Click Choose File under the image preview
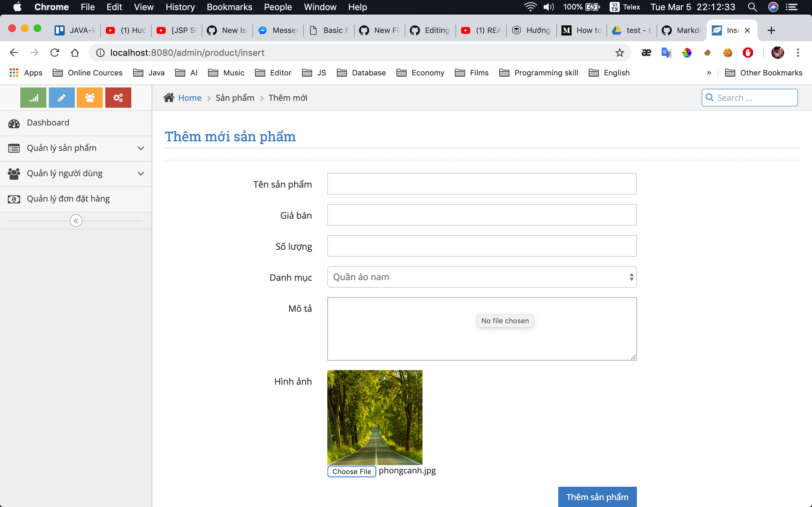The image size is (812, 507). coord(351,471)
